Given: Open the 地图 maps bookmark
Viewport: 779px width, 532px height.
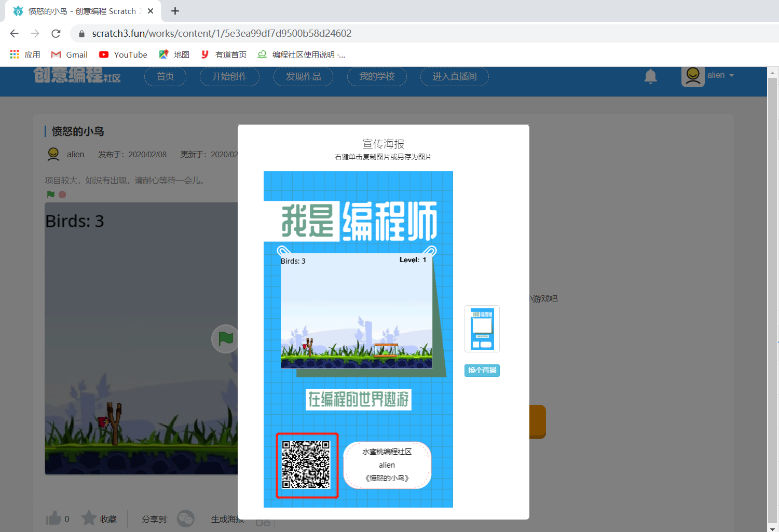Looking at the screenshot, I should (x=174, y=54).
